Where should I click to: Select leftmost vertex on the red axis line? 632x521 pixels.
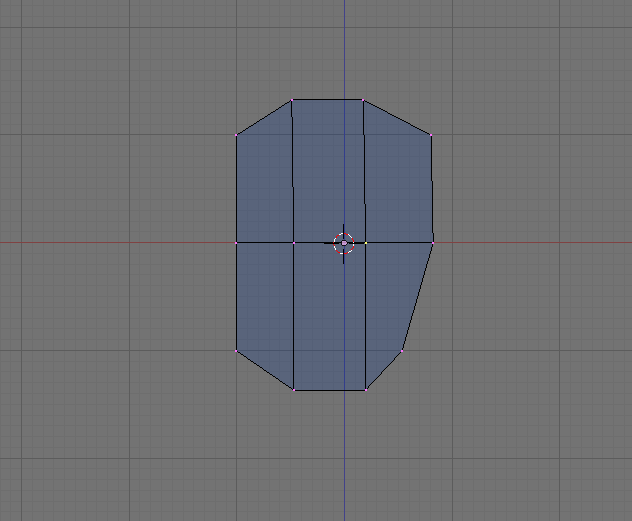coord(236,243)
